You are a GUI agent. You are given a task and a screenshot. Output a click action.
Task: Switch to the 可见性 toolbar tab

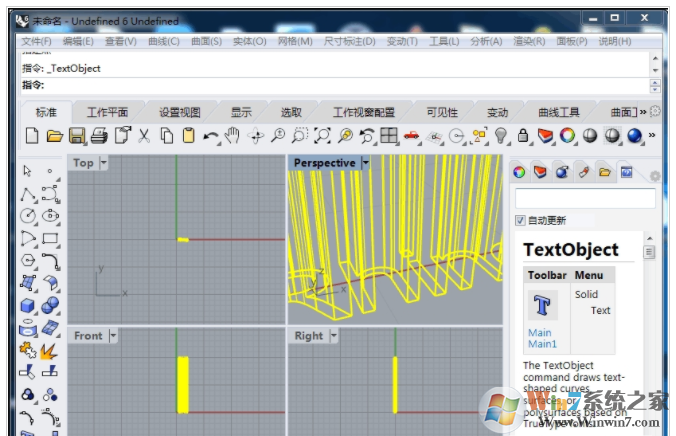click(442, 112)
